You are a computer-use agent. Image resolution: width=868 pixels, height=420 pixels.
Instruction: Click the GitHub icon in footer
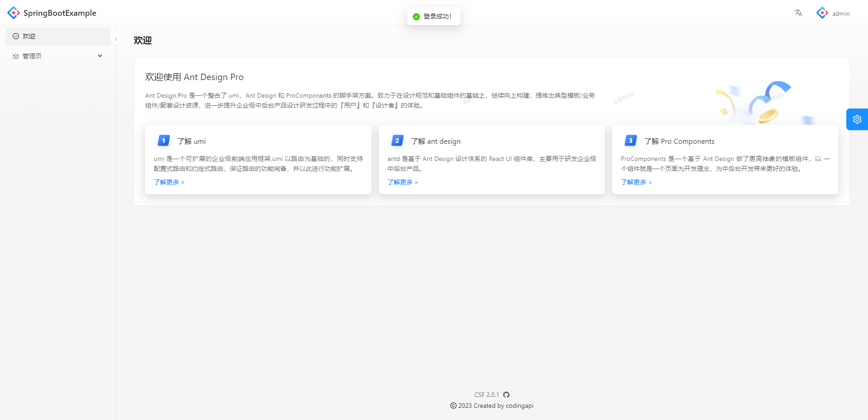tap(506, 395)
